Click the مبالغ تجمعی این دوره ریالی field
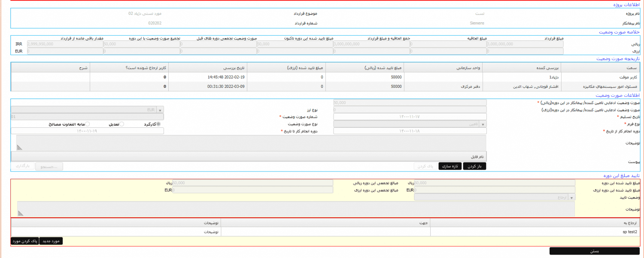The height and width of the screenshot is (258, 644). (x=252, y=183)
